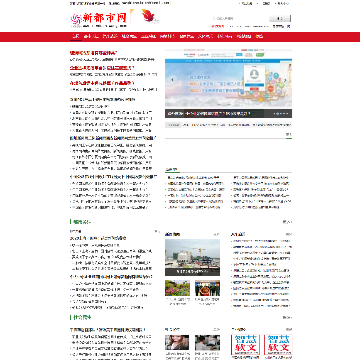Viewport: 360px width, 360px height.
Task: Open the blonde woman portrait thumbnail
Action: click(x=177, y=342)
